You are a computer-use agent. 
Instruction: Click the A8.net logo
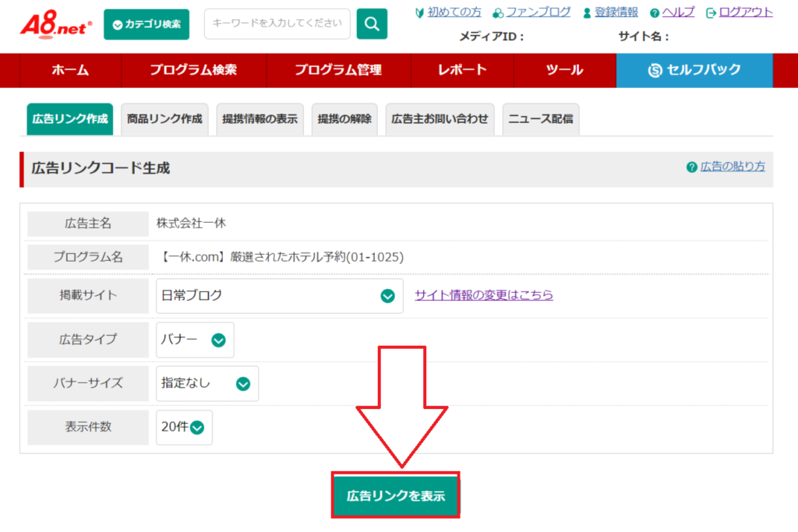(x=56, y=24)
